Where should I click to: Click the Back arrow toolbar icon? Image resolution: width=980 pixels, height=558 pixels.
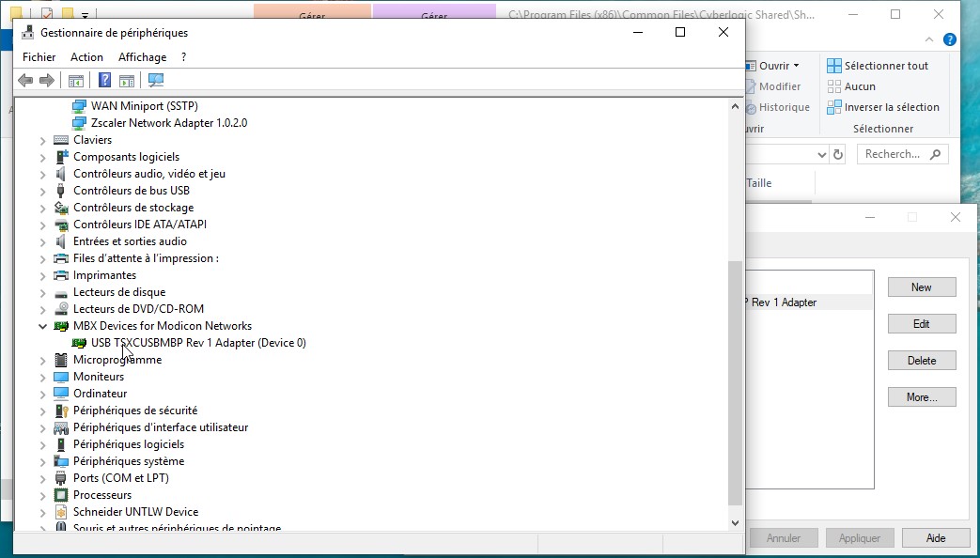pyautogui.click(x=25, y=80)
